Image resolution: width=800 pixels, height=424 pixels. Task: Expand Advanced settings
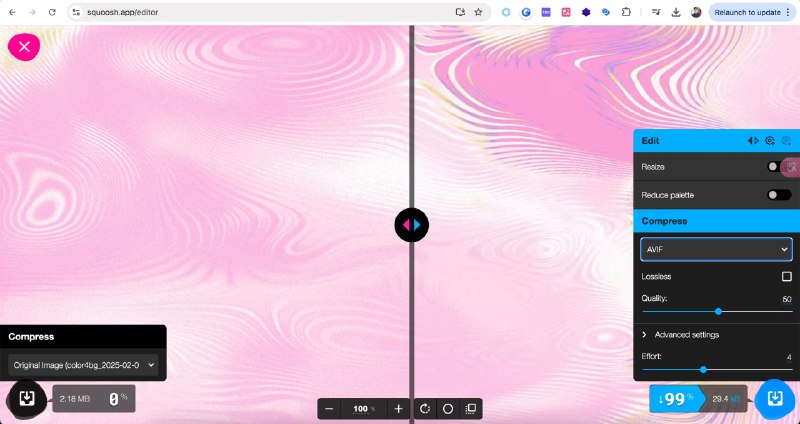coord(687,335)
